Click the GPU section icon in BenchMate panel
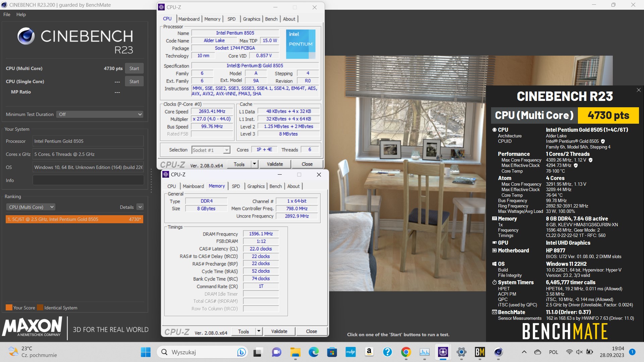This screenshot has width=644, height=362. [494, 243]
